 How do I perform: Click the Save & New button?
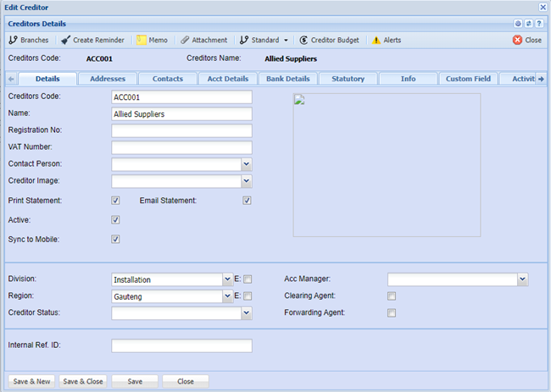pos(32,381)
